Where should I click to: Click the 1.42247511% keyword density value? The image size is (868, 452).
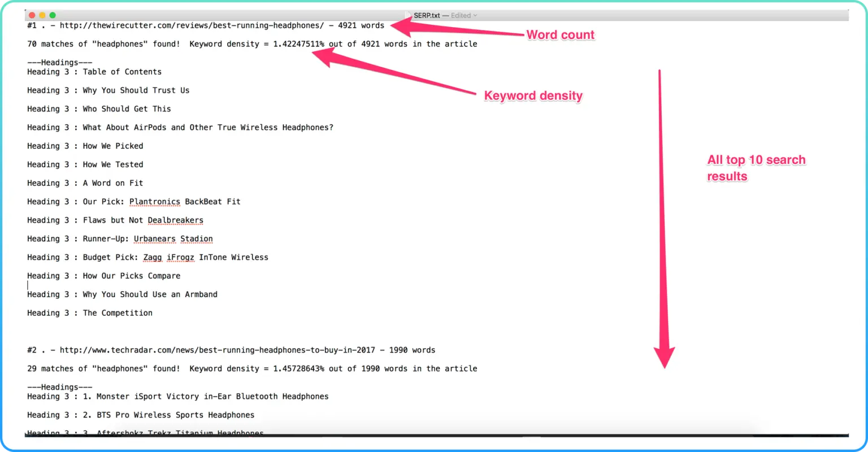pos(298,44)
